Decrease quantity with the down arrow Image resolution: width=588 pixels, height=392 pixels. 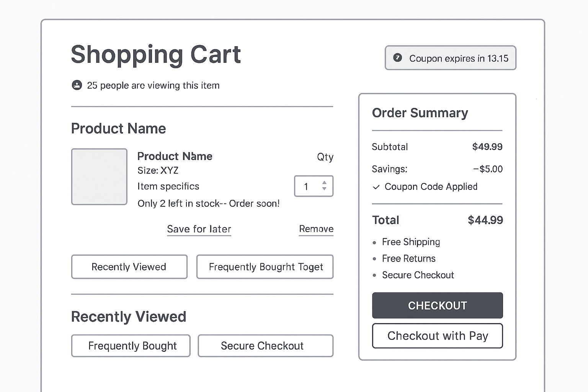click(324, 189)
